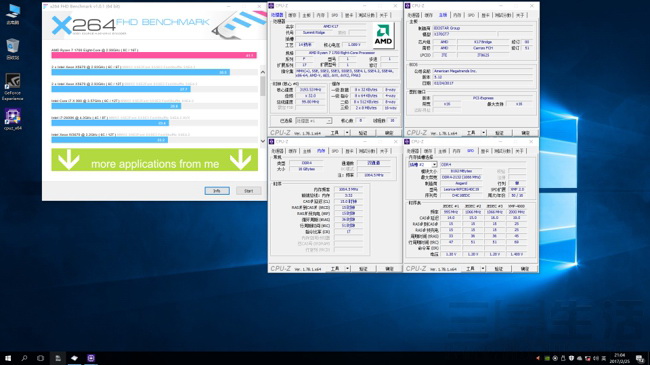Expand 工具 arrow in CPU-Z SPD window
The image size is (650, 365).
(x=483, y=269)
